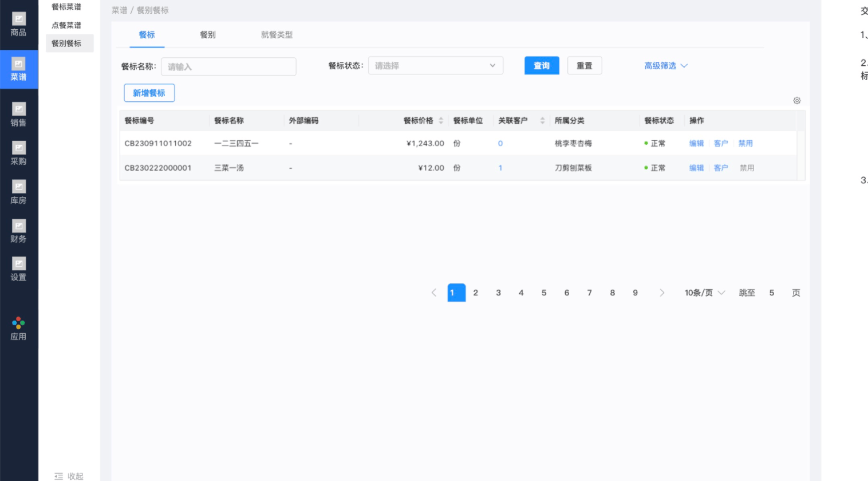868x481 pixels.
Task: Open the 餐标状态 dropdown
Action: pos(436,66)
